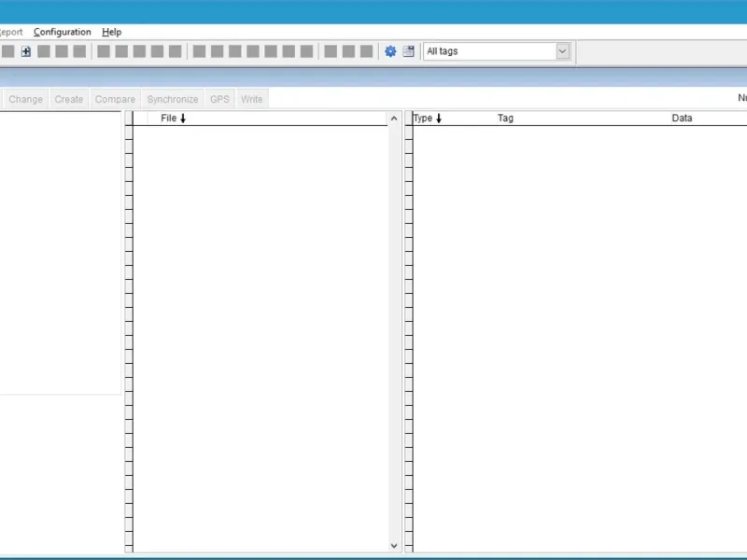Open settings via the blue gear icon
747x560 pixels.
tap(390, 51)
